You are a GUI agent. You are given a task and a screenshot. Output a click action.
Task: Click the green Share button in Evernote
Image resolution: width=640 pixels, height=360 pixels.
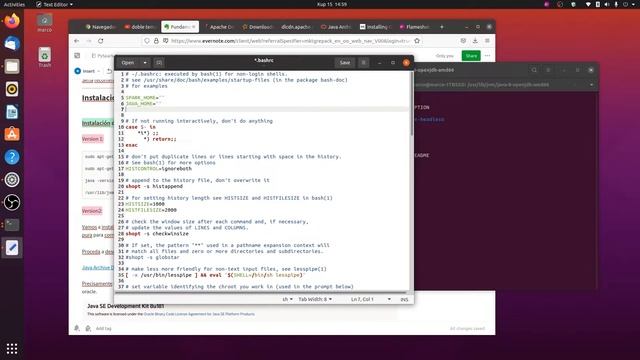[471, 56]
